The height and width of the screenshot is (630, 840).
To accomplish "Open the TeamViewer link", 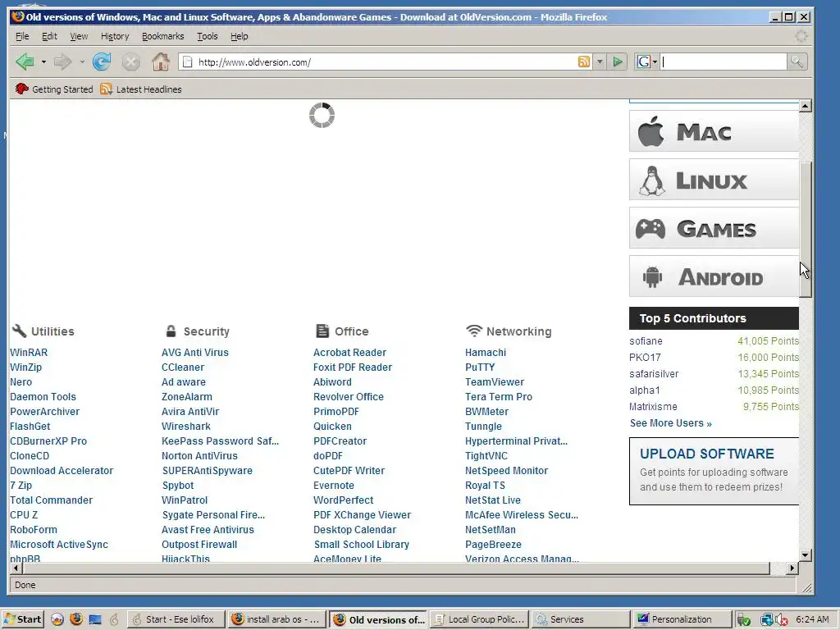I will coord(495,382).
